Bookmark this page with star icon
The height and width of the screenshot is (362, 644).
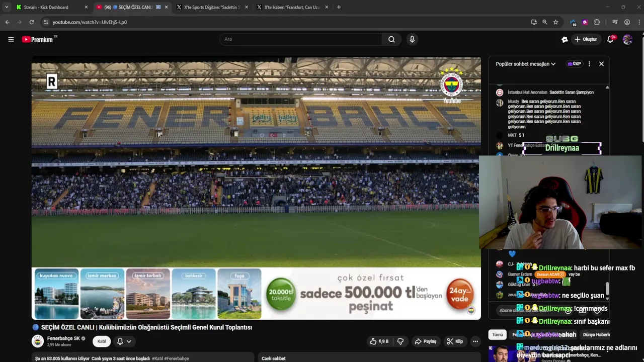pyautogui.click(x=555, y=22)
